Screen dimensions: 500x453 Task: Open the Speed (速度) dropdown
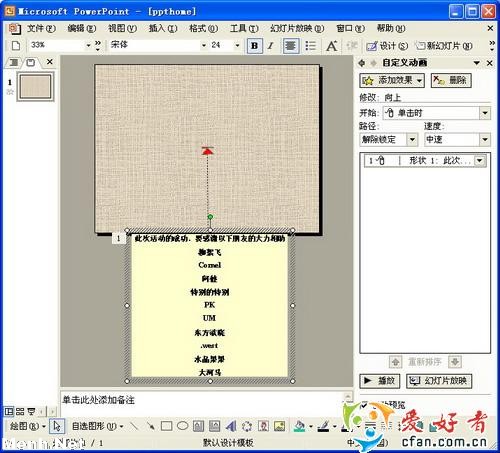[485, 139]
